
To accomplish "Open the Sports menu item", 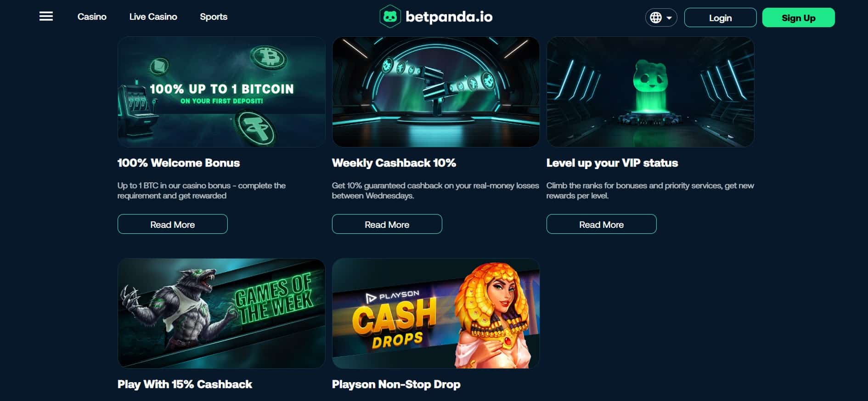I will [214, 17].
